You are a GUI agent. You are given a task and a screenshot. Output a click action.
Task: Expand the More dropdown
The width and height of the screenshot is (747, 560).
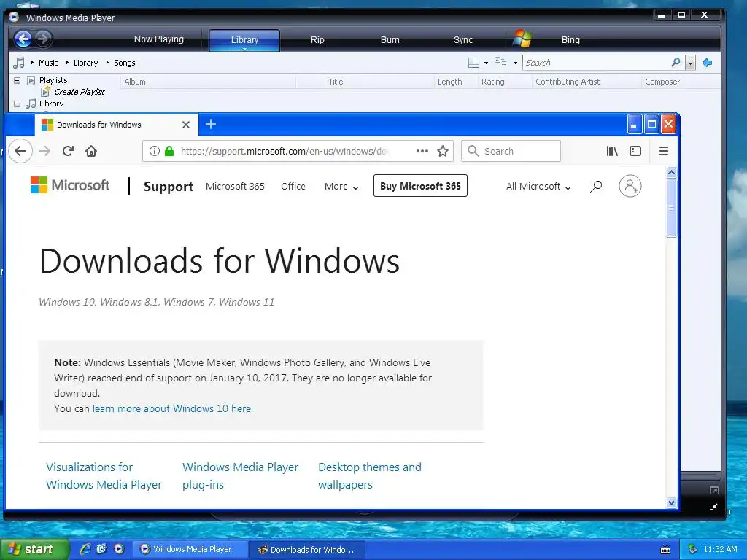click(341, 187)
